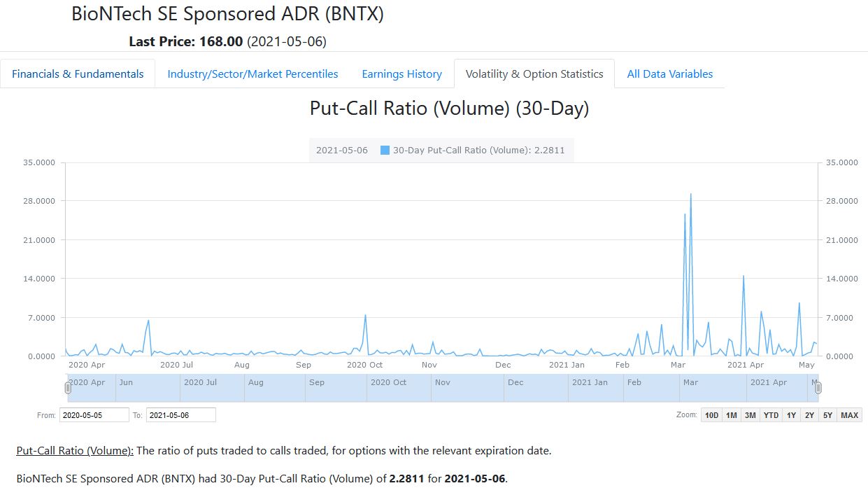The height and width of the screenshot is (488, 868).
Task: Set chart zoom to 3M
Action: 750,415
